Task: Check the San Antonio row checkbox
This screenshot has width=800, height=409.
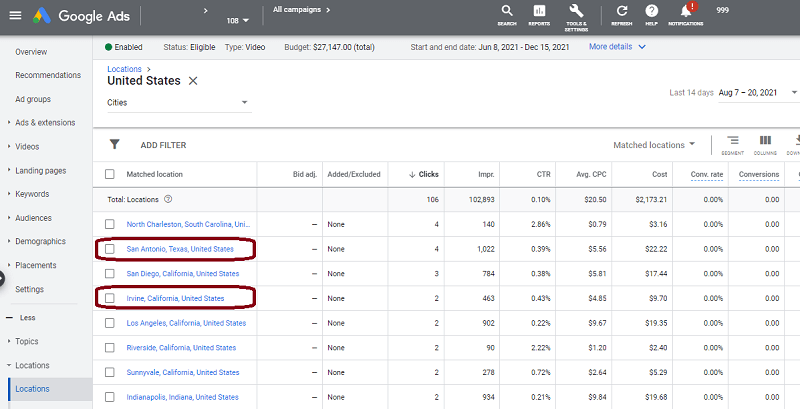Action: coord(110,249)
